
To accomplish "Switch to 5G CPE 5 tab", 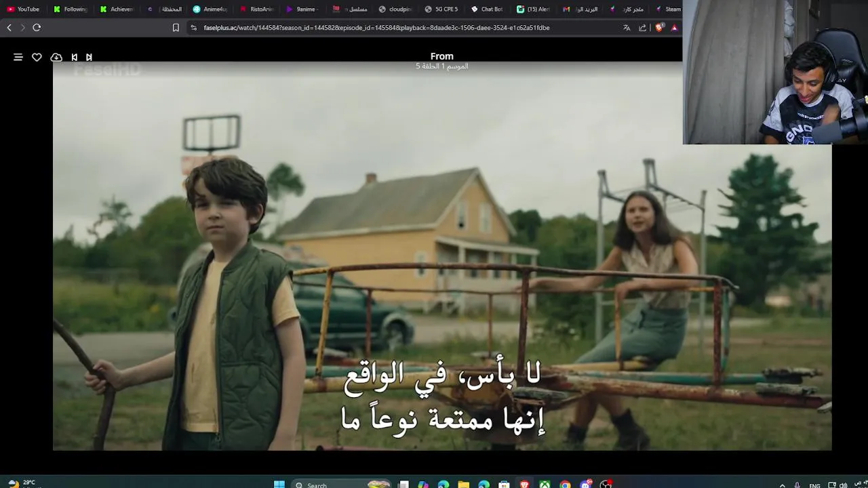I will point(442,9).
